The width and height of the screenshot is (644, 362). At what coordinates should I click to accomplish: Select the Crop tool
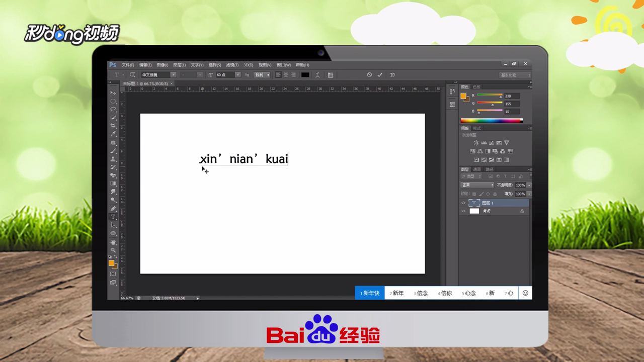(113, 126)
